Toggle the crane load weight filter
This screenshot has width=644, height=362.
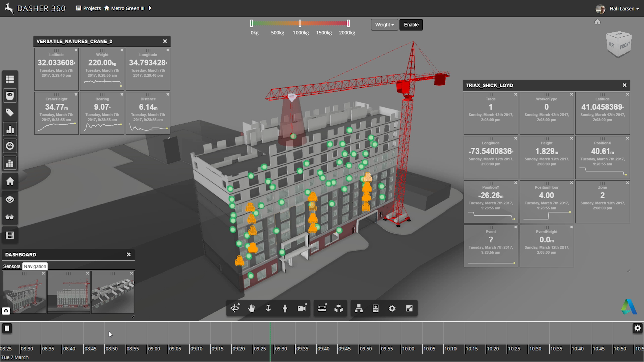(x=411, y=25)
